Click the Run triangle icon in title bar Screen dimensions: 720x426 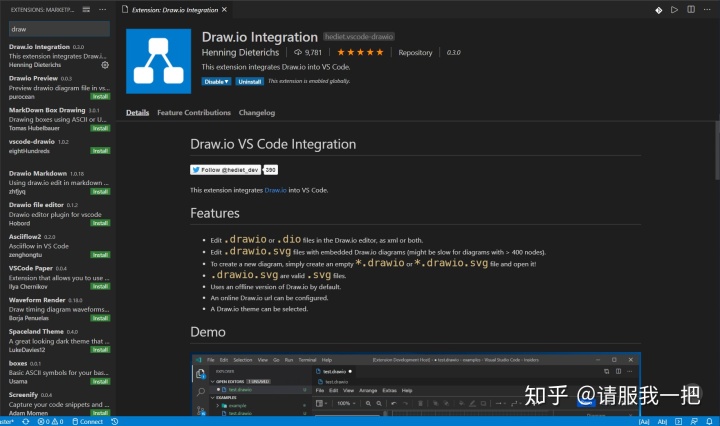click(674, 9)
